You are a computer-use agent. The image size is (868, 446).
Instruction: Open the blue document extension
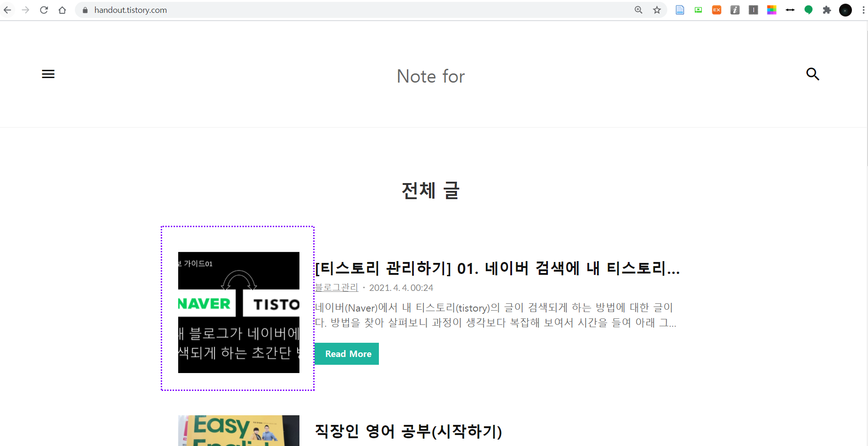[x=680, y=10]
